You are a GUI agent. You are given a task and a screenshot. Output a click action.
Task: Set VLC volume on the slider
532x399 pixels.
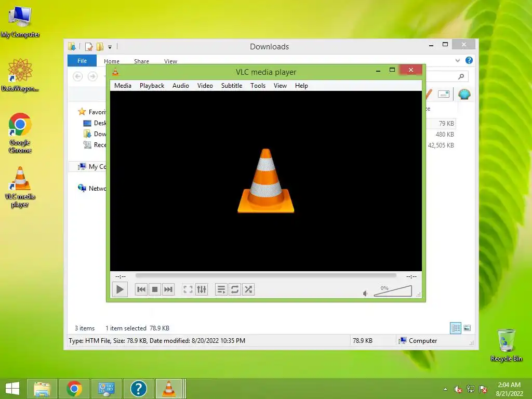tap(393, 291)
